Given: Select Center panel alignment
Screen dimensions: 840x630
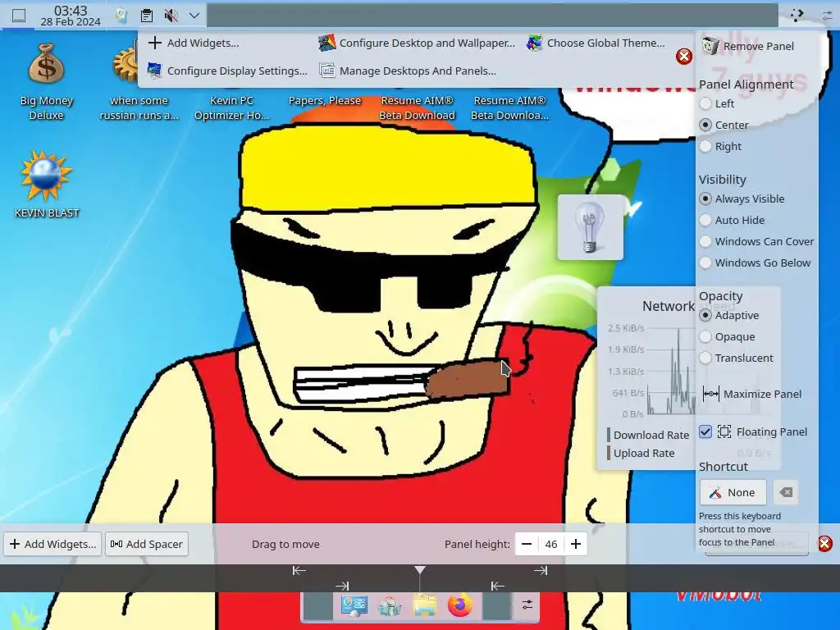Looking at the screenshot, I should (x=724, y=125).
